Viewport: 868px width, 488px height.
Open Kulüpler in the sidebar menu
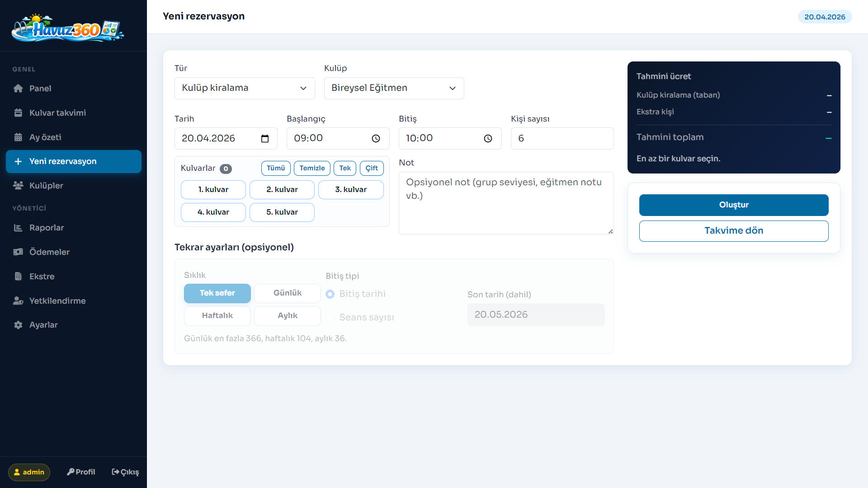46,186
